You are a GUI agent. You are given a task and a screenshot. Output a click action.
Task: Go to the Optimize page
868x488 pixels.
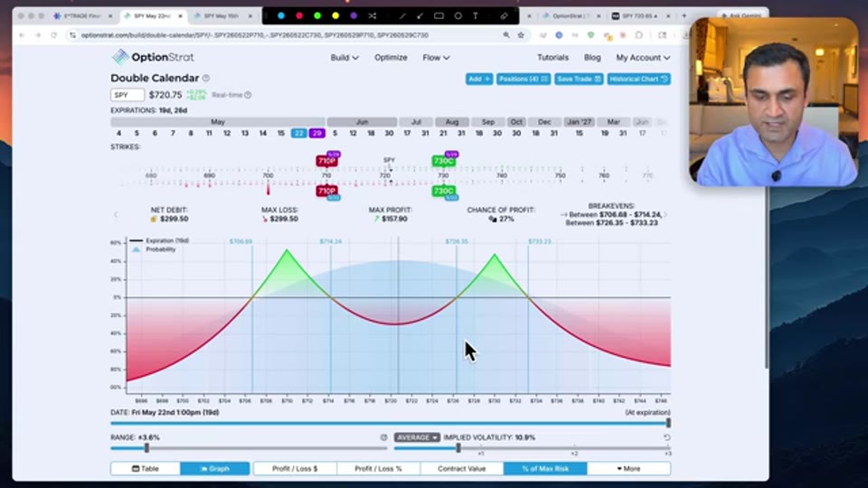391,58
